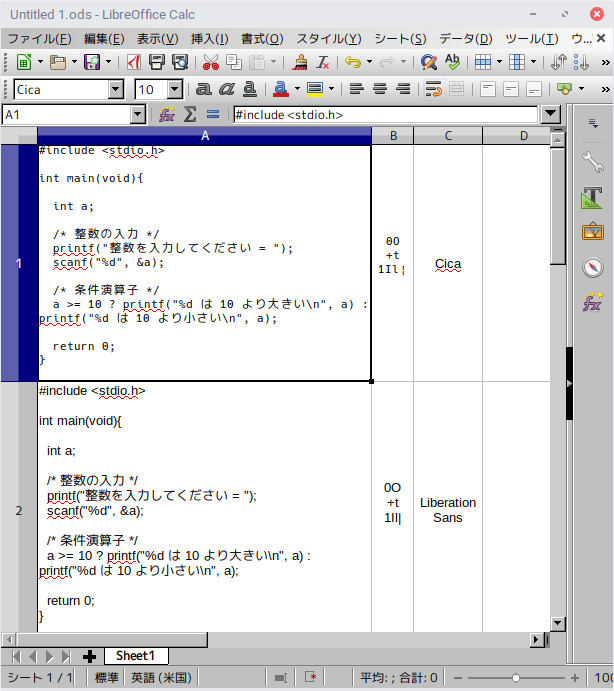The width and height of the screenshot is (614, 691).
Task: Open sidebar Functions fx icon
Action: tap(592, 301)
